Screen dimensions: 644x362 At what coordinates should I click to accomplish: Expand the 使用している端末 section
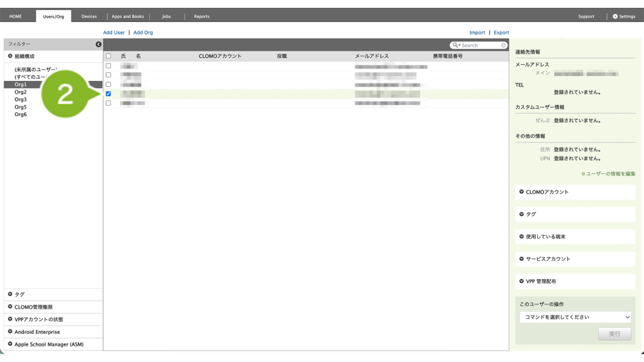coord(521,236)
